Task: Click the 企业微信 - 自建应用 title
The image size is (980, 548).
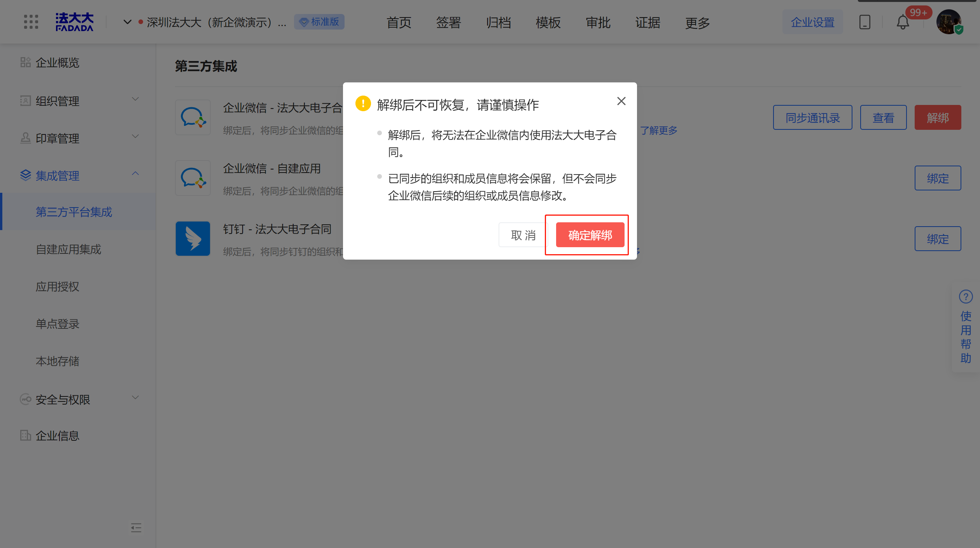Action: (x=272, y=169)
